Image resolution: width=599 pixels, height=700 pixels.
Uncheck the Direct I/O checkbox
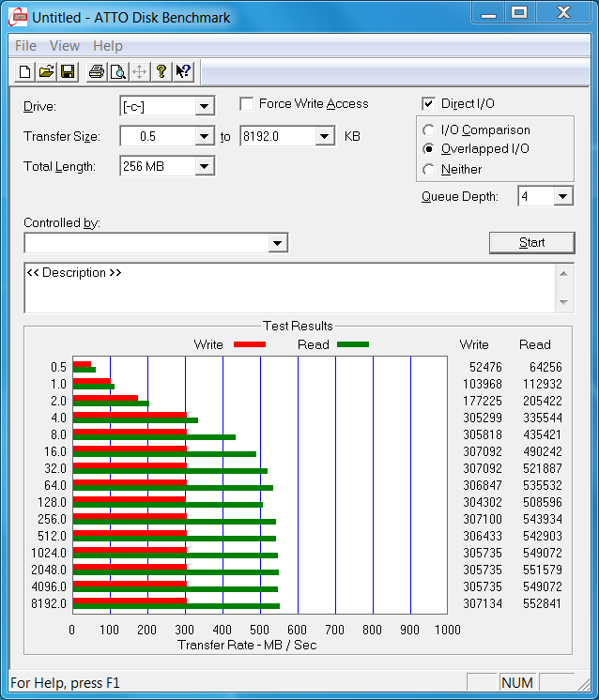[x=428, y=104]
